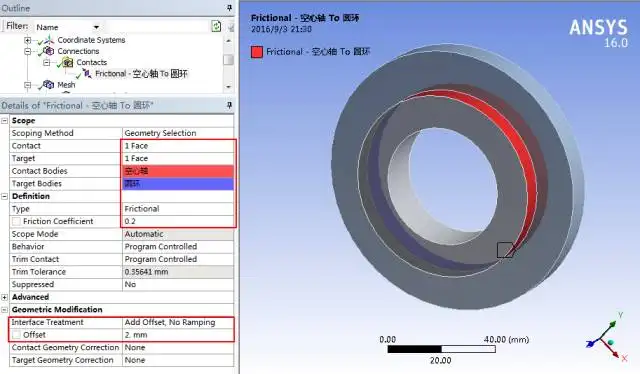
Task: Select the red Contact Bodies cell
Action: tap(178, 171)
